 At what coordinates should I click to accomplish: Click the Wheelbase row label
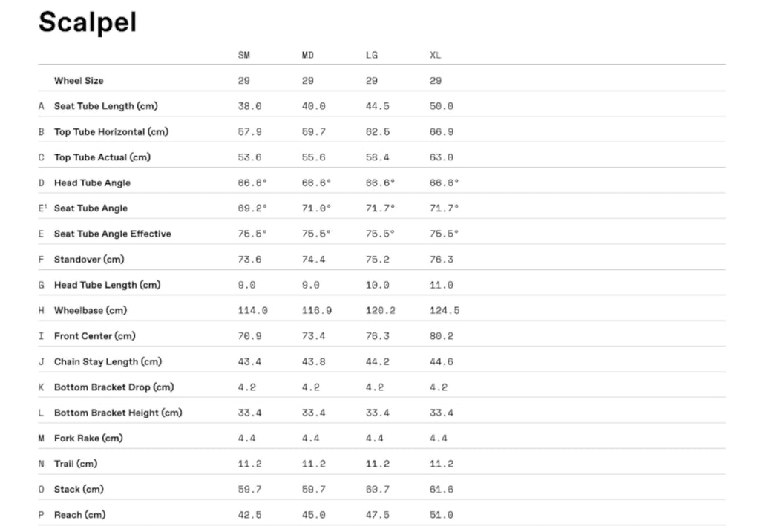click(x=89, y=311)
